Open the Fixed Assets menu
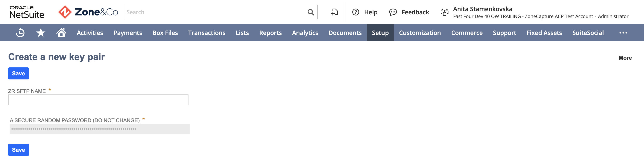644x158 pixels. [544, 33]
